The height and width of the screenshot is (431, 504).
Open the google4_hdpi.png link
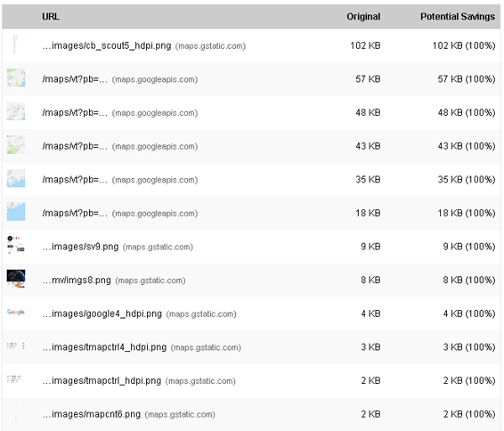102,313
